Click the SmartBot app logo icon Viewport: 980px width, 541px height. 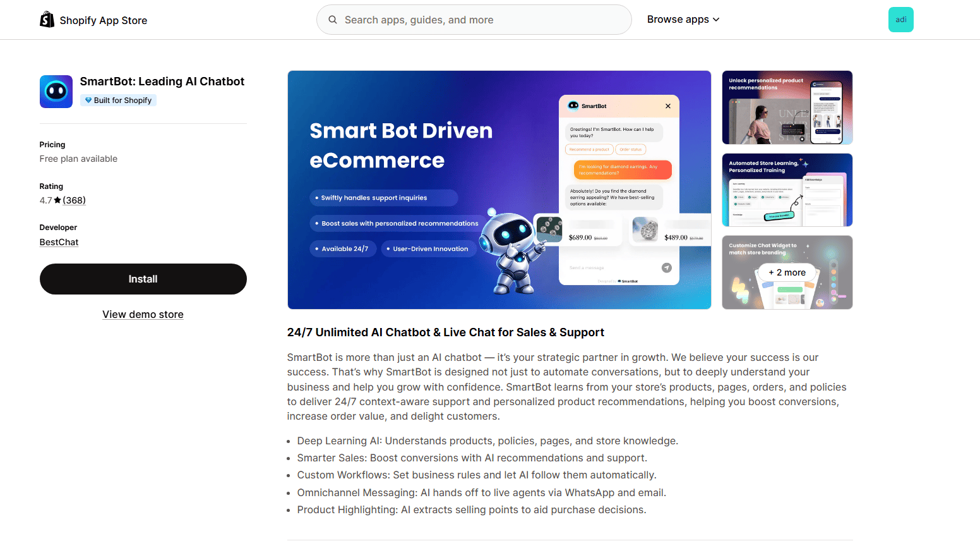click(x=56, y=92)
